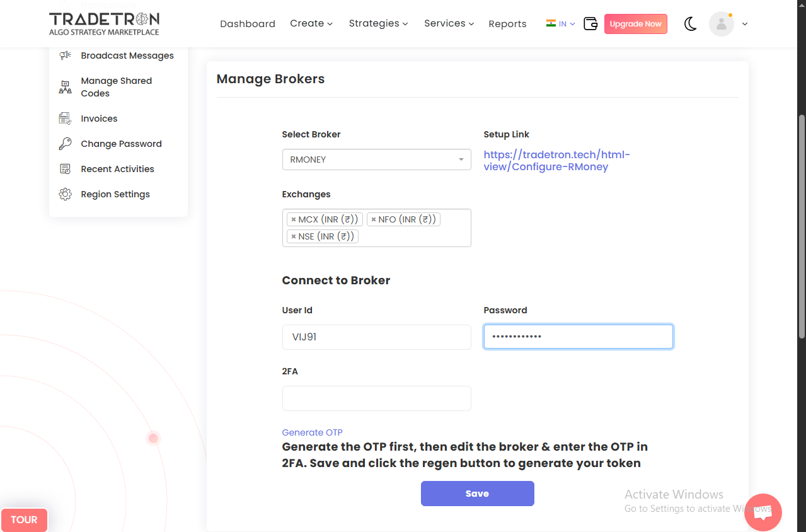Open the Select Broker RMONEY dropdown
This screenshot has width=806, height=532.
[x=377, y=159]
